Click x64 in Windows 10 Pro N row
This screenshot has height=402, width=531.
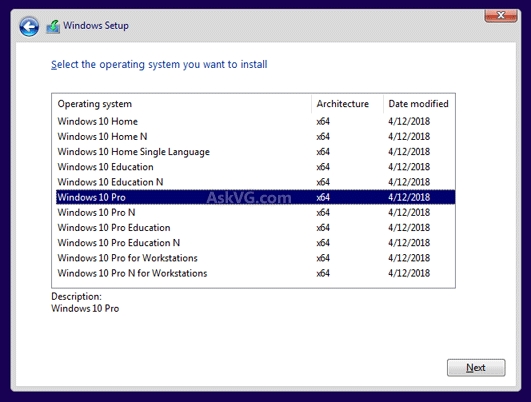click(x=323, y=212)
